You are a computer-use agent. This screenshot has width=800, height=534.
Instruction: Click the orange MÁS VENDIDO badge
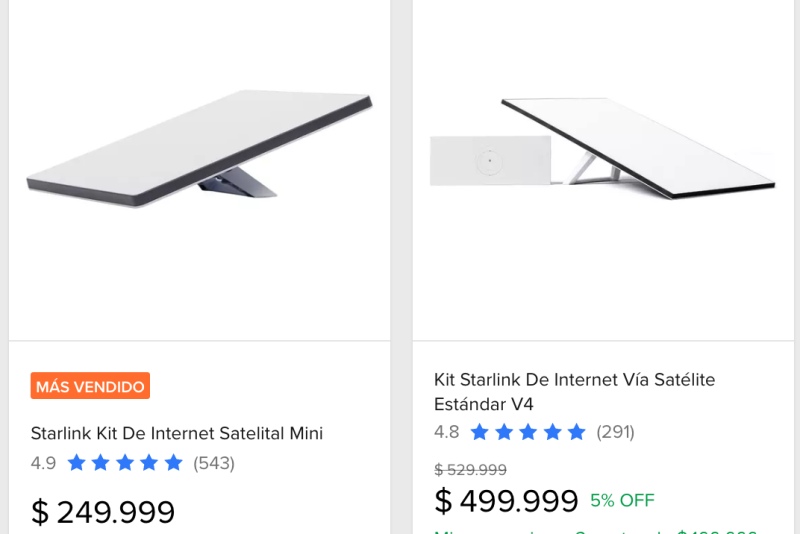coord(90,385)
